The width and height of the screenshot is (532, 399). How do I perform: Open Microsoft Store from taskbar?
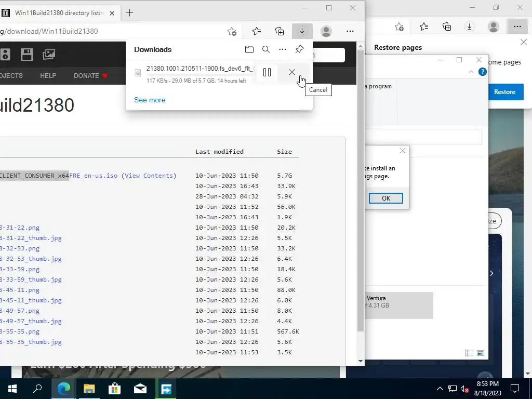[x=115, y=389]
